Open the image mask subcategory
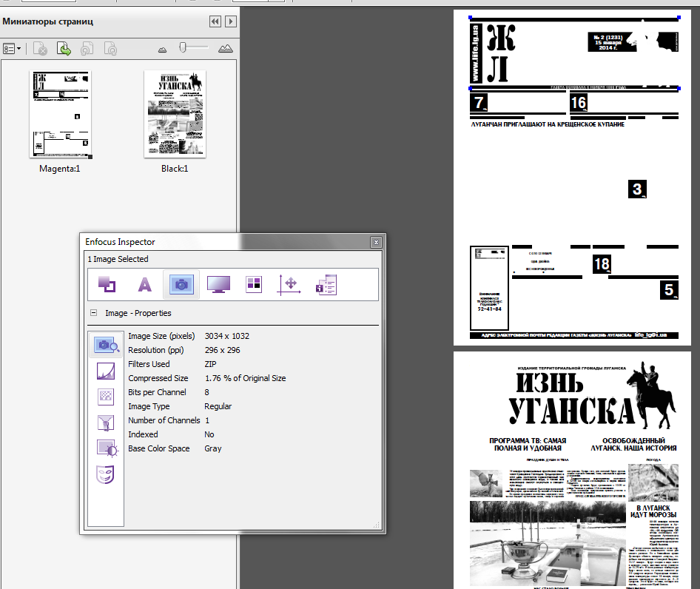700x589 pixels. click(x=105, y=474)
